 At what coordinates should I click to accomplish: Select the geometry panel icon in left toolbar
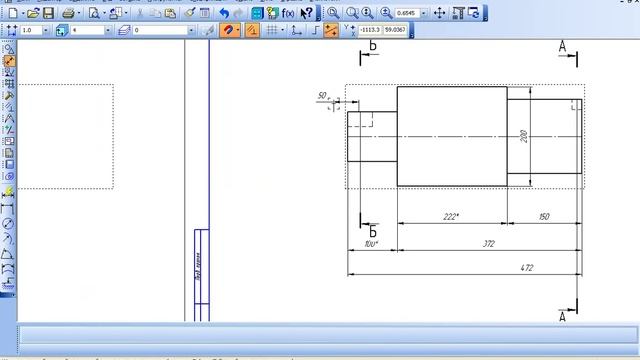point(9,49)
